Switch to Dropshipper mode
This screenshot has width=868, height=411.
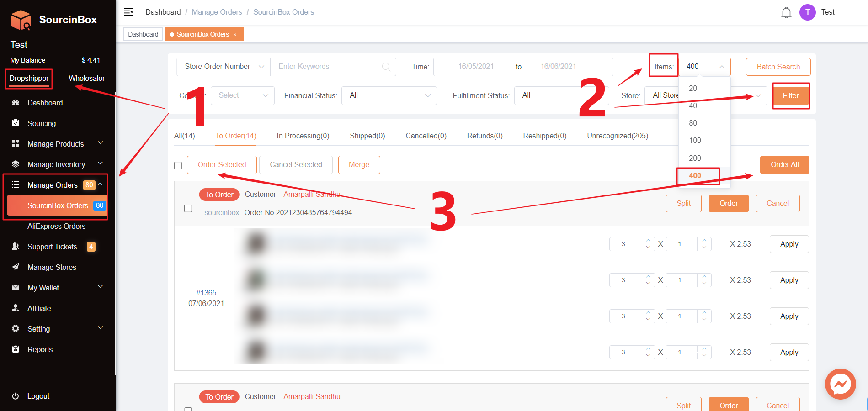click(29, 78)
